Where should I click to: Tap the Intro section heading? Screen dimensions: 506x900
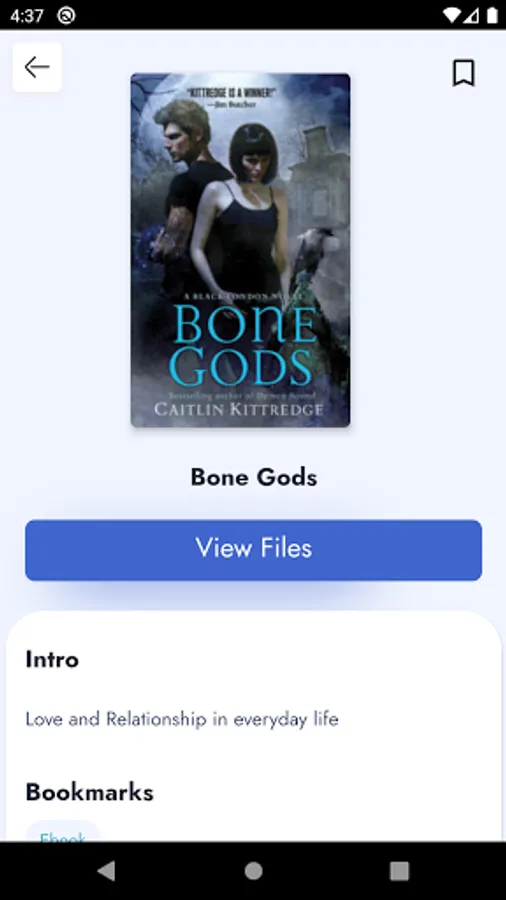(x=52, y=659)
